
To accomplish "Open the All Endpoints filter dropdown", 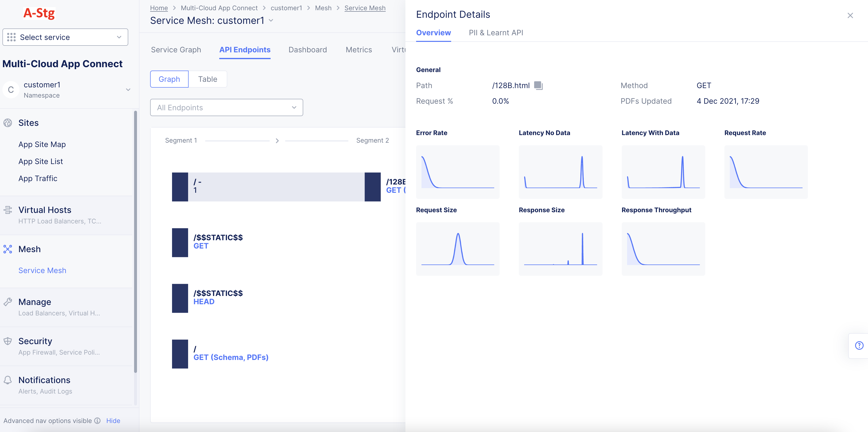I will coord(226,108).
